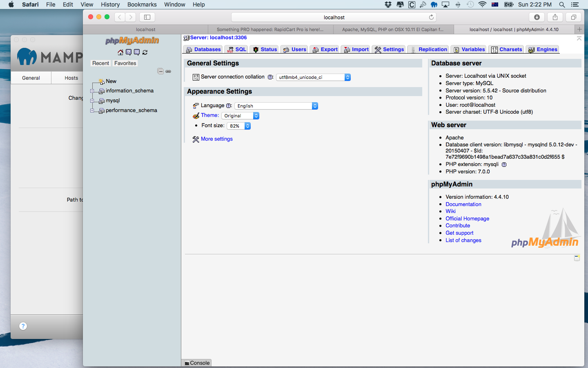Click the Safari address bar showing localhost
588x368 pixels.
[334, 17]
